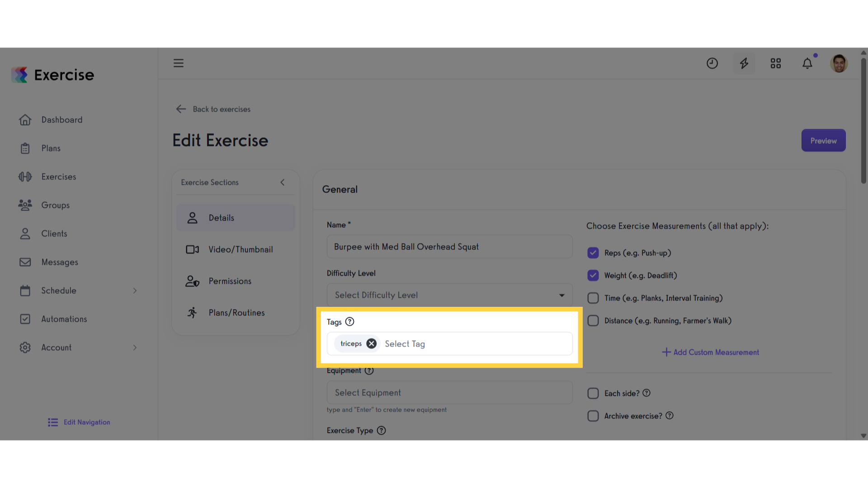Open the apps grid icon

coord(776,63)
